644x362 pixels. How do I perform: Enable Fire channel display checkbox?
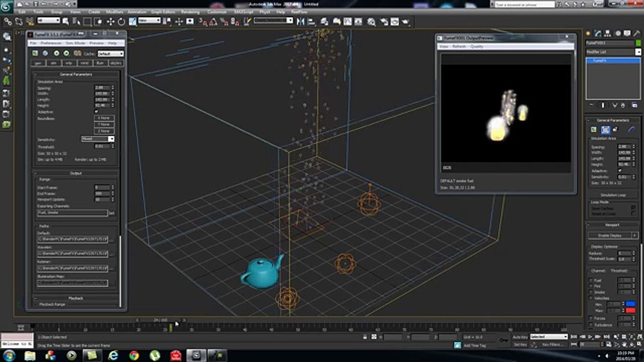pyautogui.click(x=592, y=287)
